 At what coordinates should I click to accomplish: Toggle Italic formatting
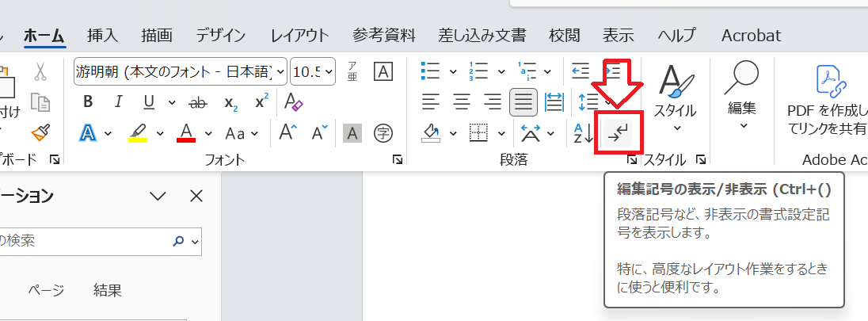[x=118, y=102]
